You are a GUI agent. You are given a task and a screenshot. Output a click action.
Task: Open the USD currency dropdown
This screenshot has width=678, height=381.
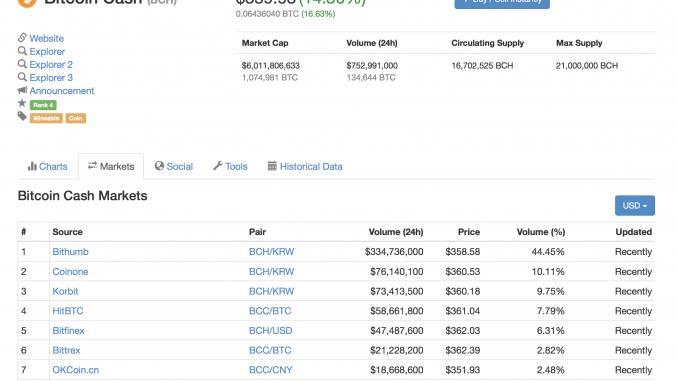click(635, 205)
